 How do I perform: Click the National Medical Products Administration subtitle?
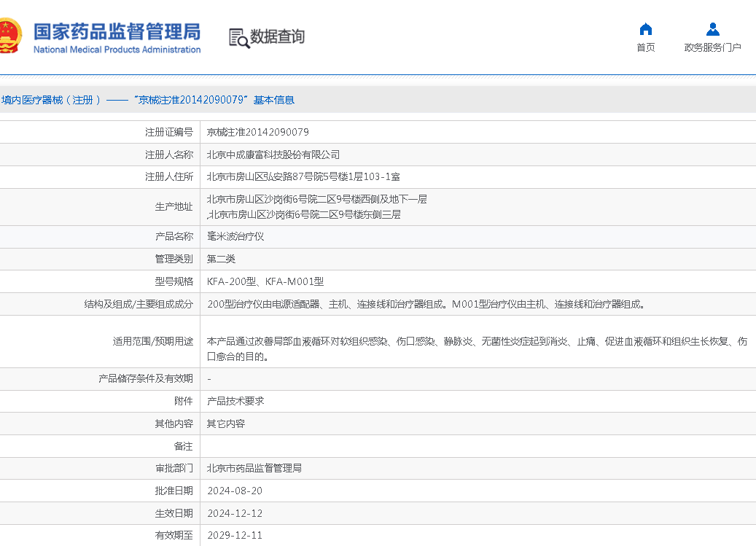[117, 50]
